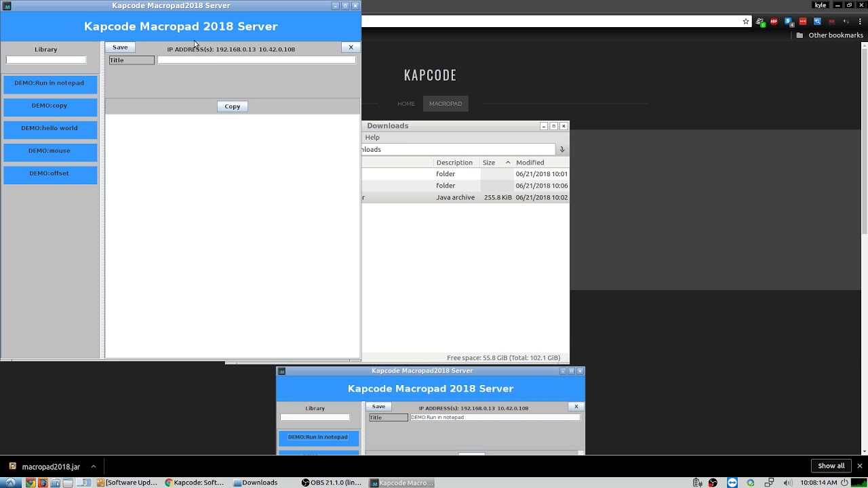The height and width of the screenshot is (488, 868).
Task: Click the speaker icon to mute sound
Action: (788, 483)
